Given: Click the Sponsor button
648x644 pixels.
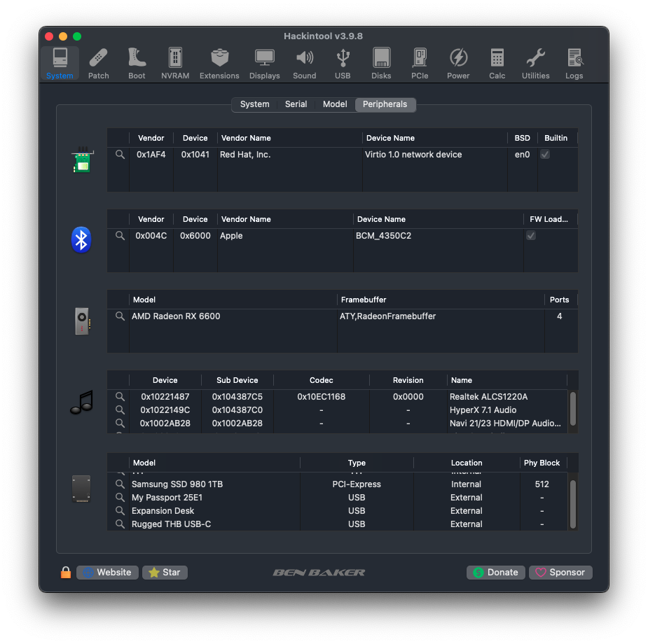Looking at the screenshot, I should (x=560, y=573).
